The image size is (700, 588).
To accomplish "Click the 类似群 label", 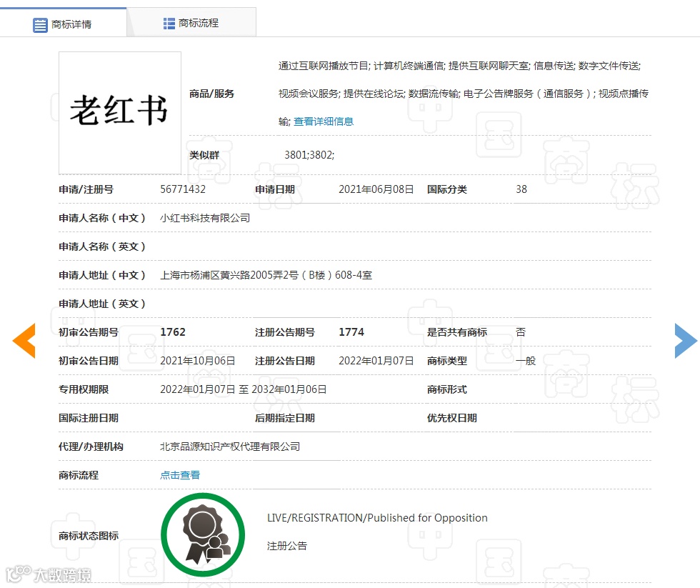I will [204, 155].
